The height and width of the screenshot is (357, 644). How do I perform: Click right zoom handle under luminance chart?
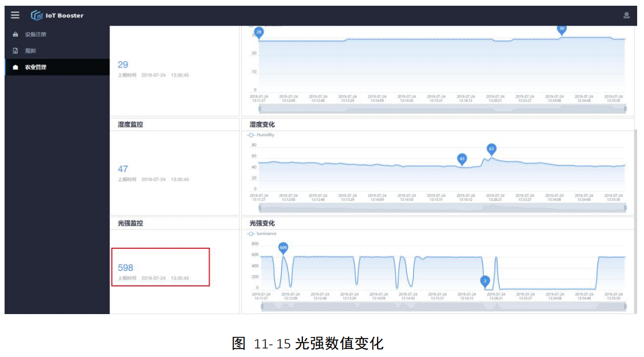625,307
